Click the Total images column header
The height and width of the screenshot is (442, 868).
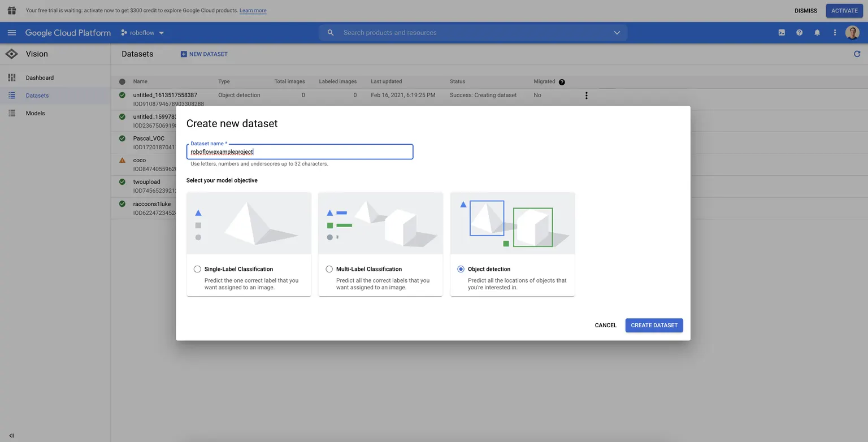[x=289, y=81]
